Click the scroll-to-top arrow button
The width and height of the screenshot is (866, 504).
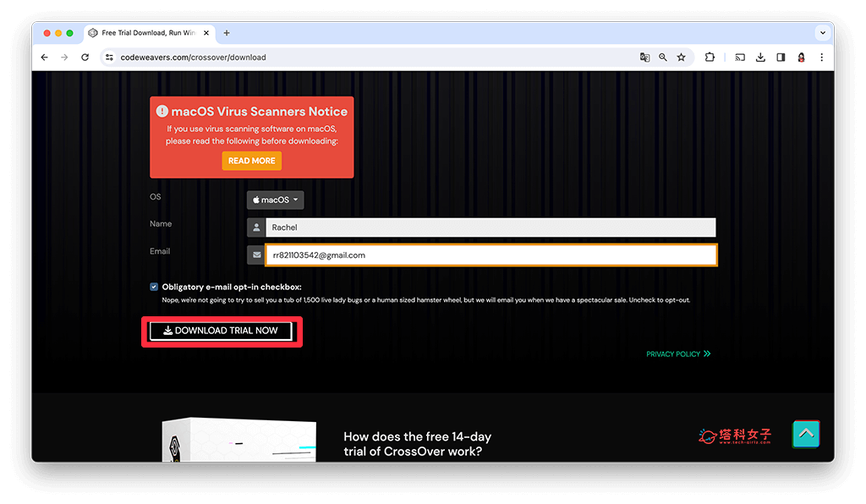coord(806,433)
